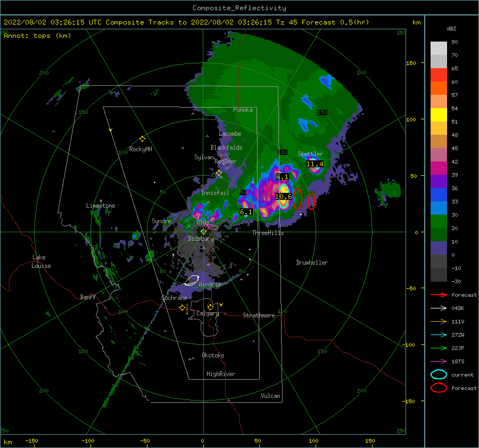Click the Banff label

(88, 297)
